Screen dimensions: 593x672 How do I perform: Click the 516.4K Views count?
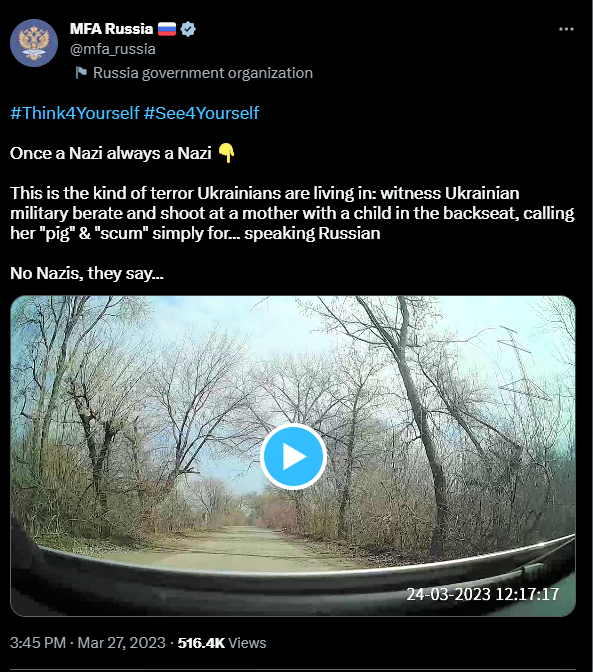click(x=222, y=643)
